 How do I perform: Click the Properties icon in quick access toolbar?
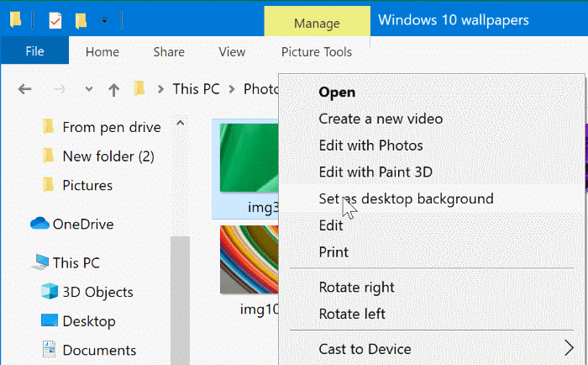[55, 20]
